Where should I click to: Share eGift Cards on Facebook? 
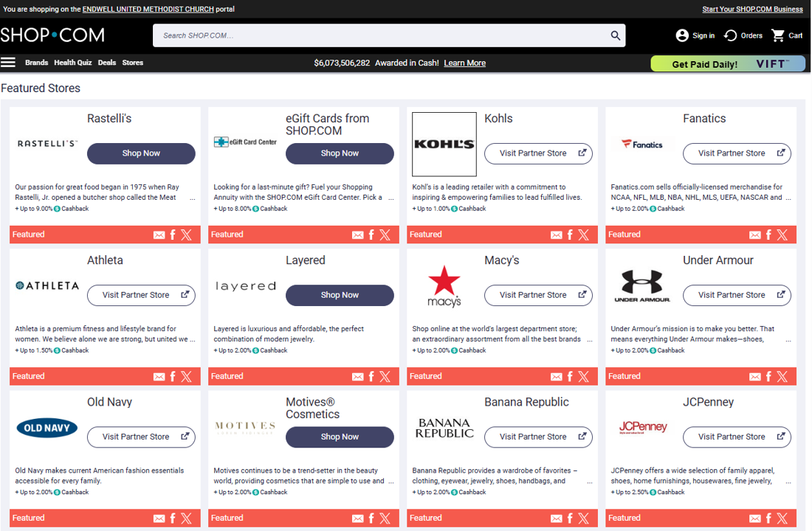(371, 235)
